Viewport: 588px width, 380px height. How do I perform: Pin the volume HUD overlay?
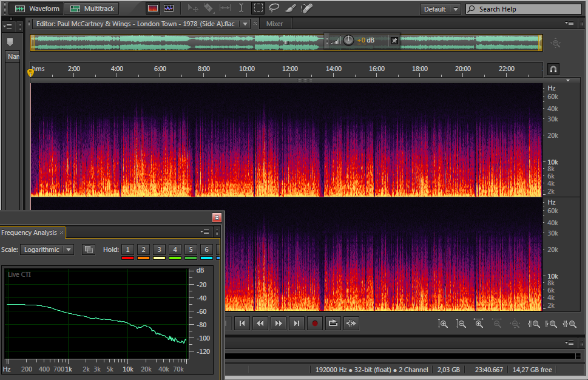[x=394, y=41]
